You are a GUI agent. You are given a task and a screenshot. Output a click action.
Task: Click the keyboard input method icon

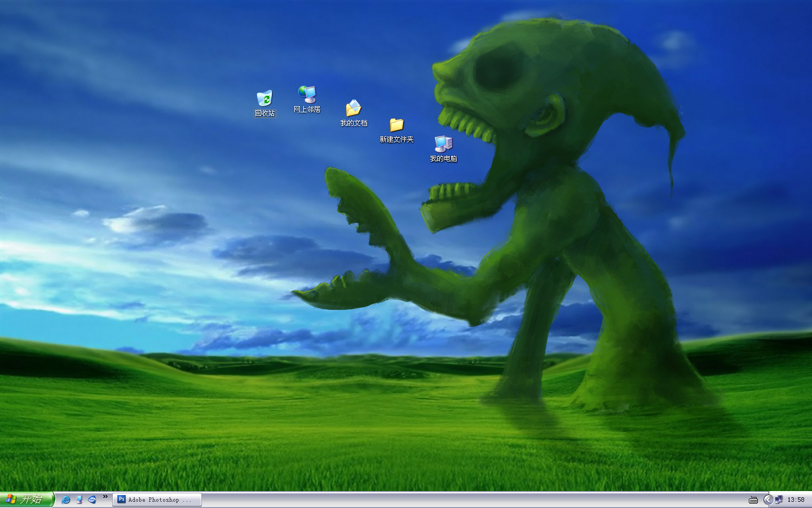tap(753, 500)
